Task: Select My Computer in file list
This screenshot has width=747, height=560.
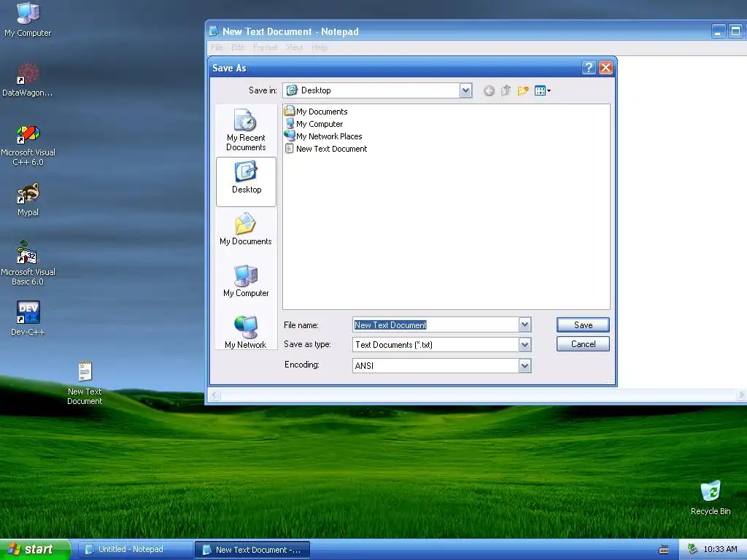Action: [x=314, y=124]
